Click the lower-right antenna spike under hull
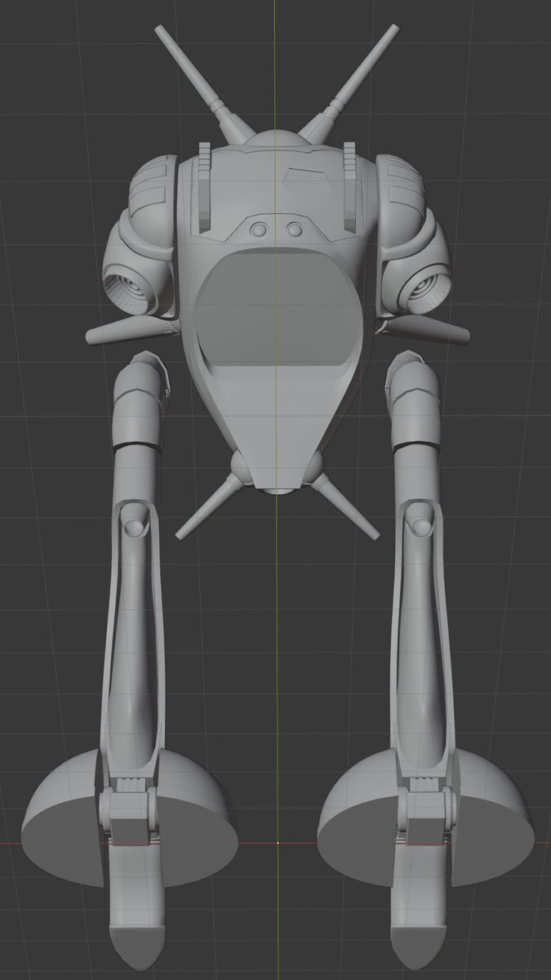 point(348,506)
